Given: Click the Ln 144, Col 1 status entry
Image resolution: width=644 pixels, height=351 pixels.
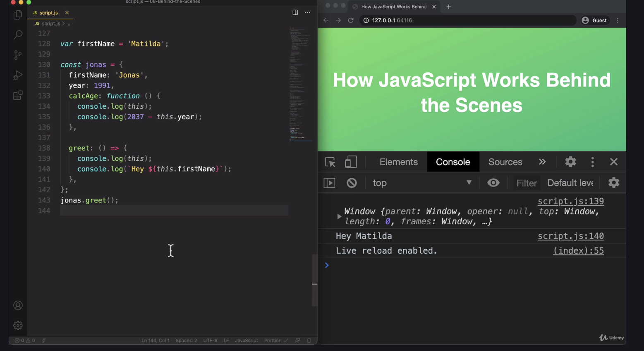Looking at the screenshot, I should tap(156, 341).
